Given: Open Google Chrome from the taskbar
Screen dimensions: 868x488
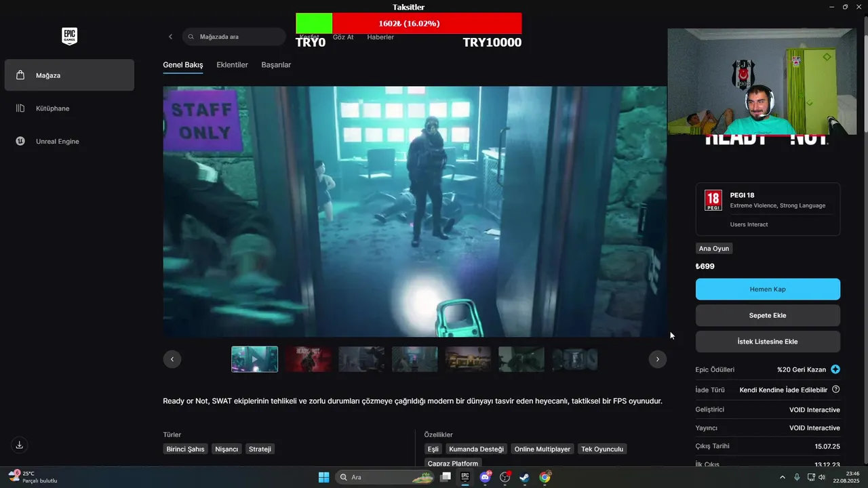Looking at the screenshot, I should pos(545,477).
